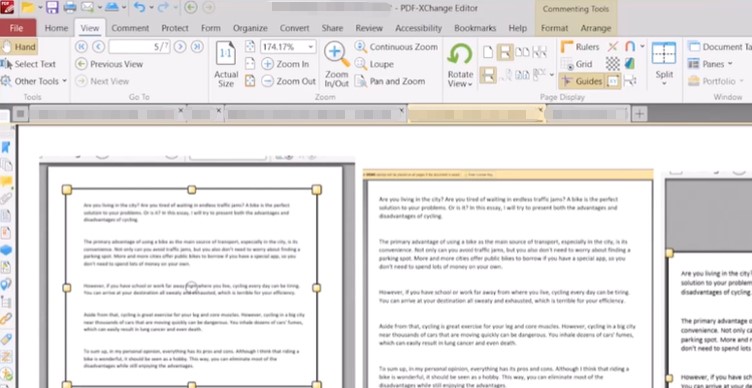Open the Layers pane icon in sidebar
Screen dimensions: 752x388
6,250
